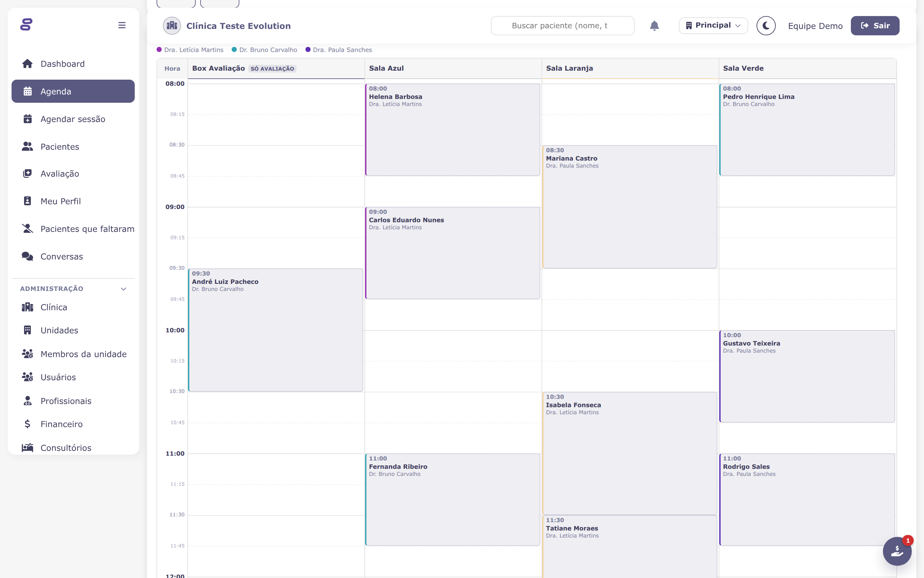This screenshot has width=924, height=578.
Task: Click the Pacientes people icon
Action: [x=28, y=146]
